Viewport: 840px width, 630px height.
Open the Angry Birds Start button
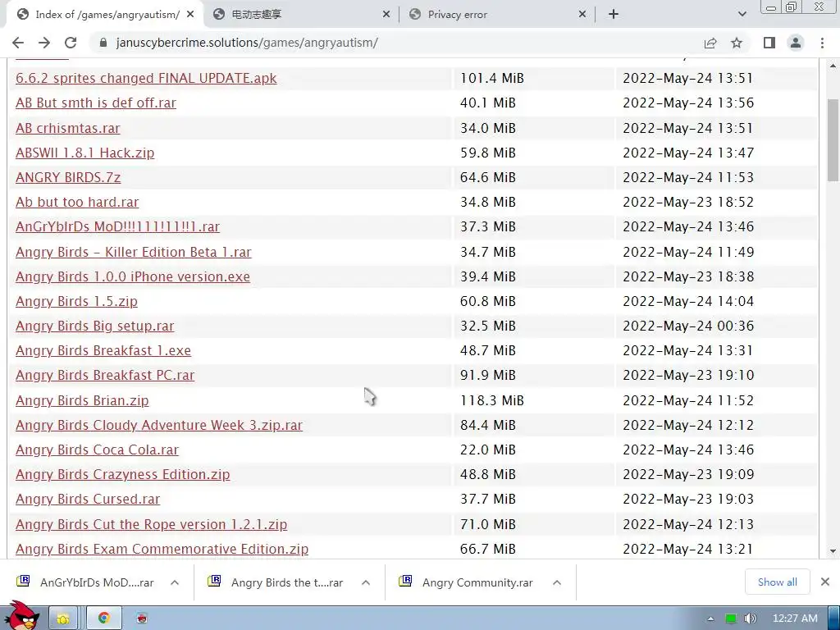pos(21,615)
